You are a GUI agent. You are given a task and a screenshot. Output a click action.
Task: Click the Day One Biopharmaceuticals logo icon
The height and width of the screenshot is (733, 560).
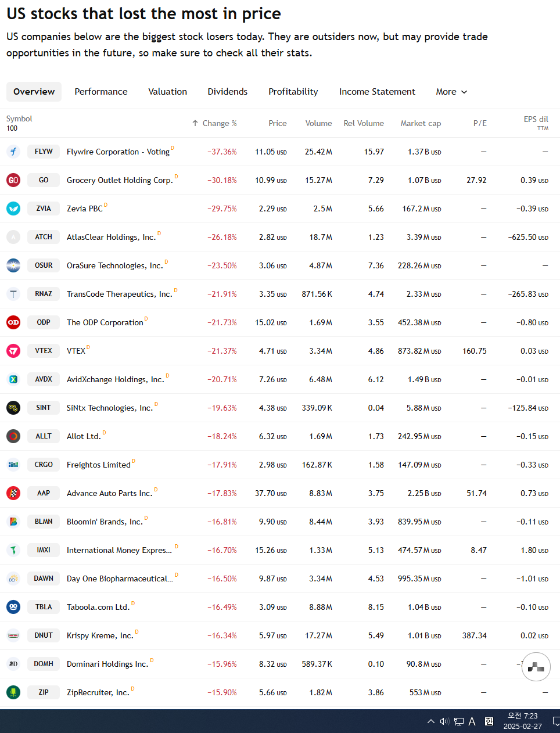pyautogui.click(x=13, y=579)
